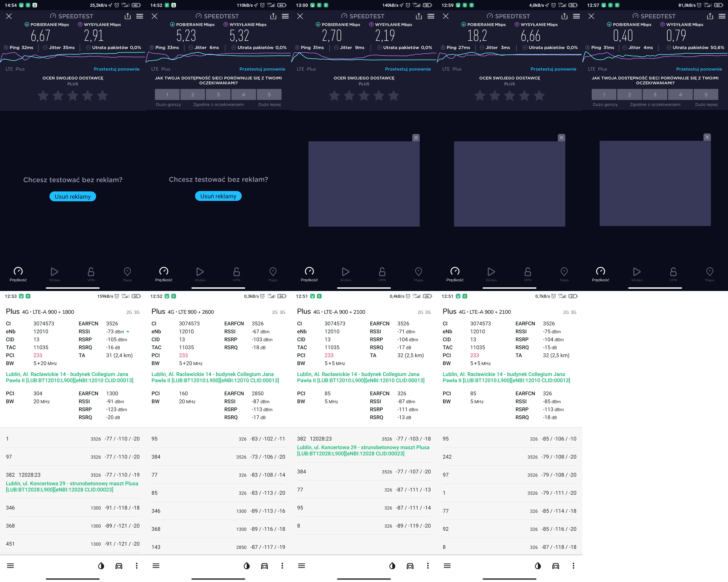Select neighbor cell row 143 on EARFCN 2850
Viewport: 728px width, 582px height.
[218, 547]
